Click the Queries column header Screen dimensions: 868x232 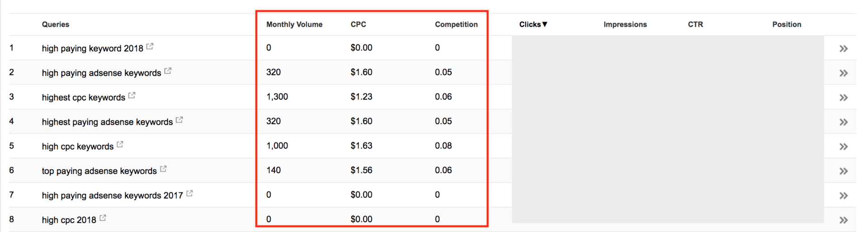pyautogui.click(x=56, y=24)
